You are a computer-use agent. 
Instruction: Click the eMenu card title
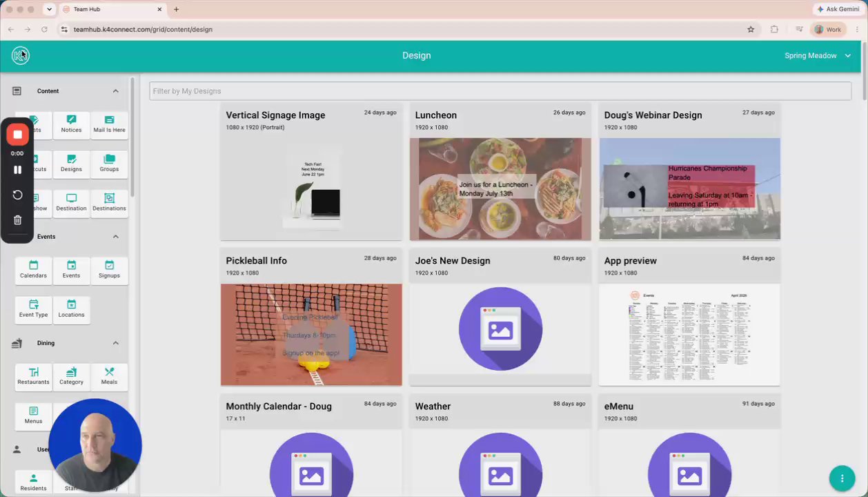[619, 407]
